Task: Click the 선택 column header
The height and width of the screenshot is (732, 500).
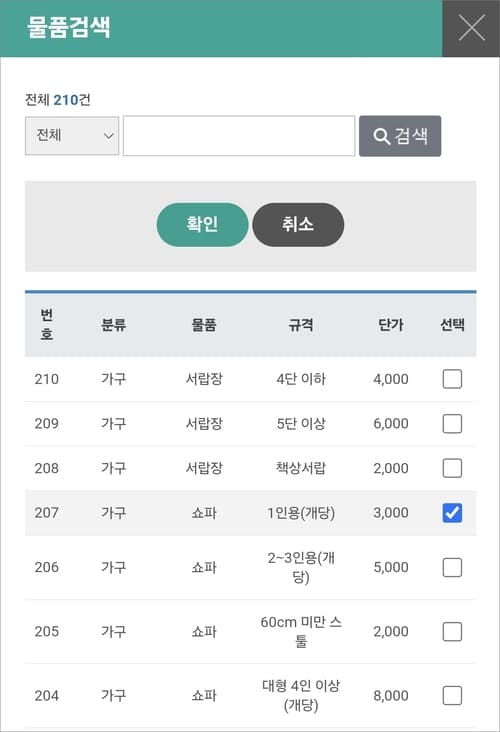Action: 452,324
